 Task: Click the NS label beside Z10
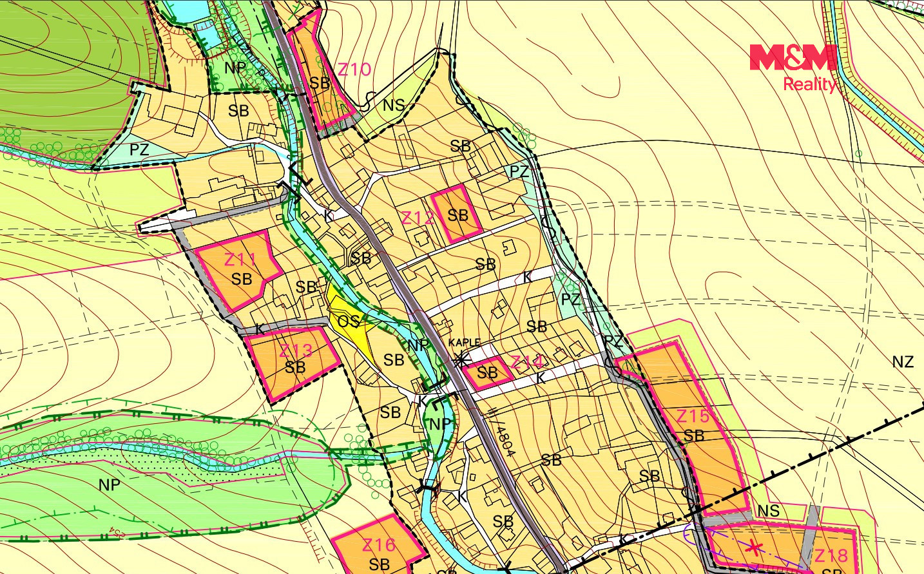click(393, 104)
